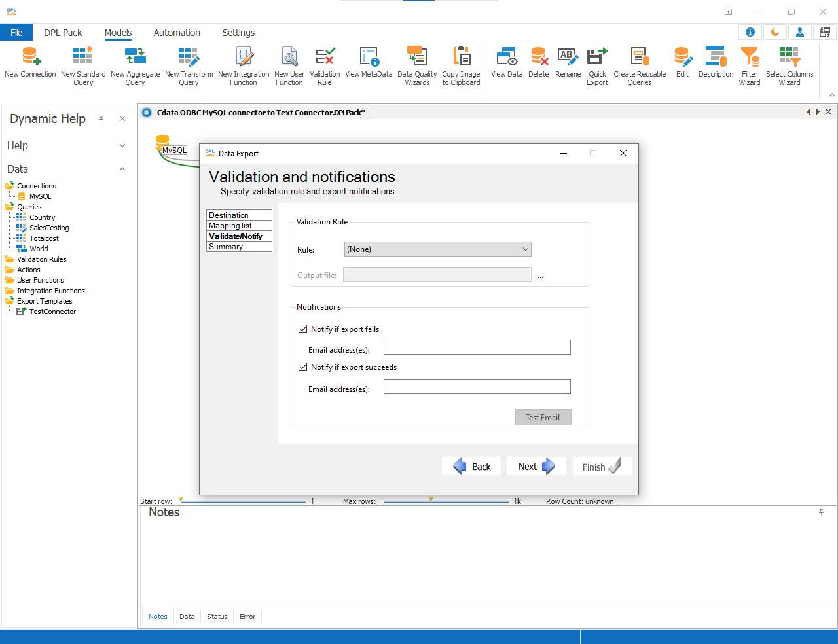Viewport: 838px width, 644px height.
Task: Click the email field for export fails
Action: pyautogui.click(x=477, y=347)
